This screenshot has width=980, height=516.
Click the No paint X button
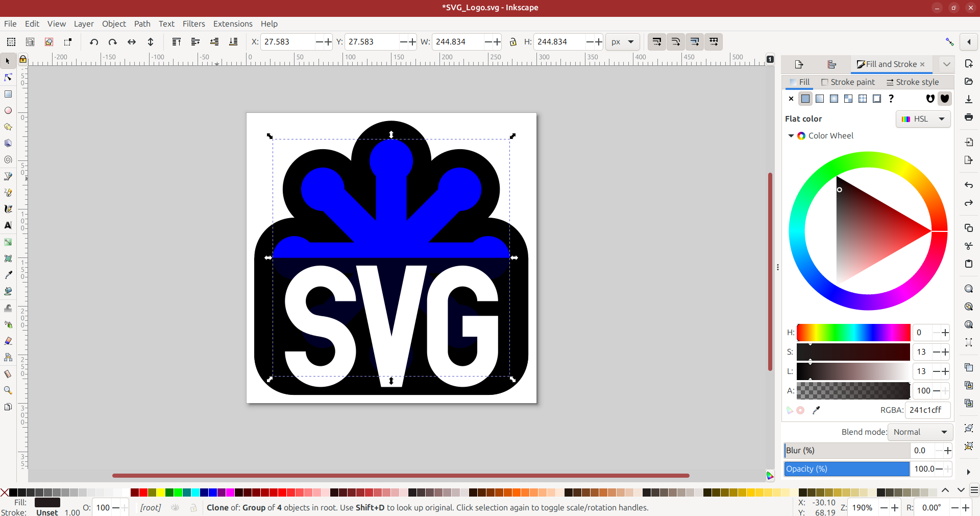pos(791,99)
